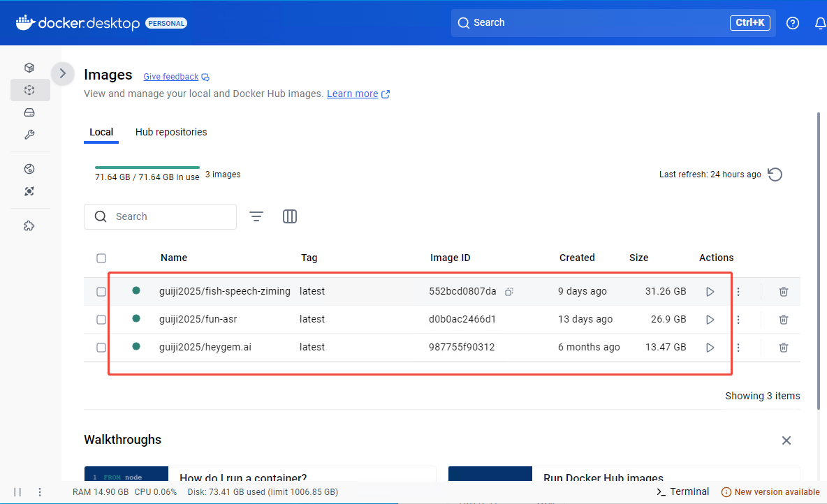Select the Local images tab
The width and height of the screenshot is (827, 504).
pyautogui.click(x=101, y=132)
